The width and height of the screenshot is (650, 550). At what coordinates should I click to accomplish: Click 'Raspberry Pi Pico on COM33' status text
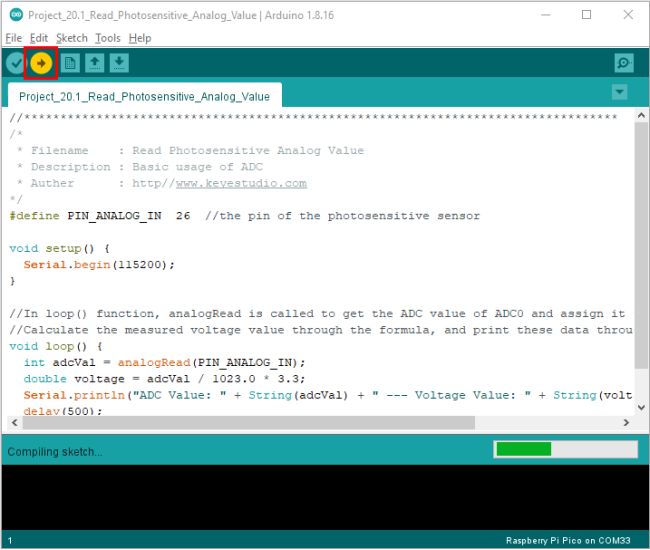(568, 540)
